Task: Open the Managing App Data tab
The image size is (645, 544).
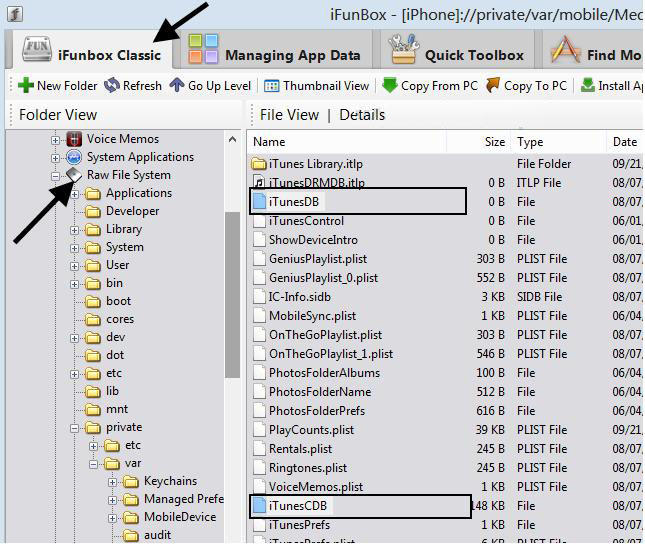Action: point(276,50)
